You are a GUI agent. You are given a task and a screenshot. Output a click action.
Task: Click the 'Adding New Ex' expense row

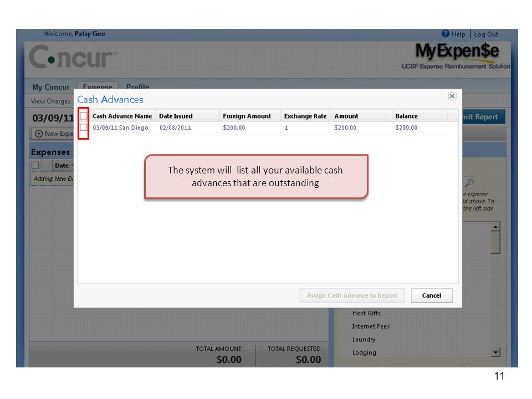52,178
